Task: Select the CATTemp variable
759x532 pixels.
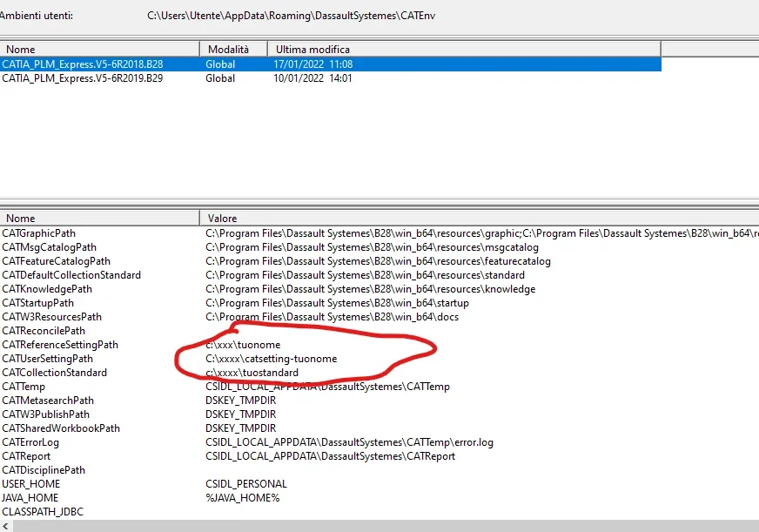Action: pyautogui.click(x=24, y=387)
